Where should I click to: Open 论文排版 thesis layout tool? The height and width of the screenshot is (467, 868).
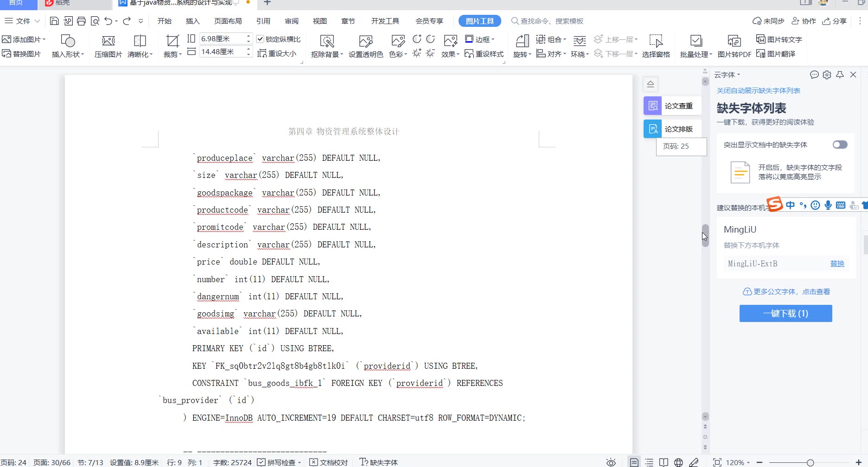(672, 129)
